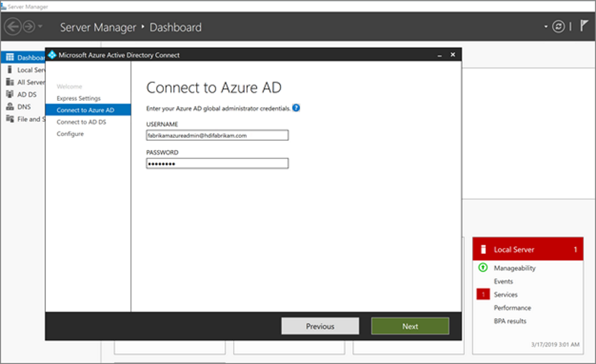Viewport: 596px width, 364px height.
Task: Click the Connect to Azure AD heading
Action: point(214,88)
